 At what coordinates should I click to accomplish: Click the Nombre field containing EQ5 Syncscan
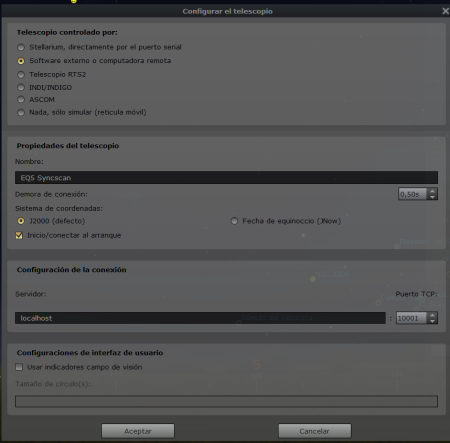point(226,178)
